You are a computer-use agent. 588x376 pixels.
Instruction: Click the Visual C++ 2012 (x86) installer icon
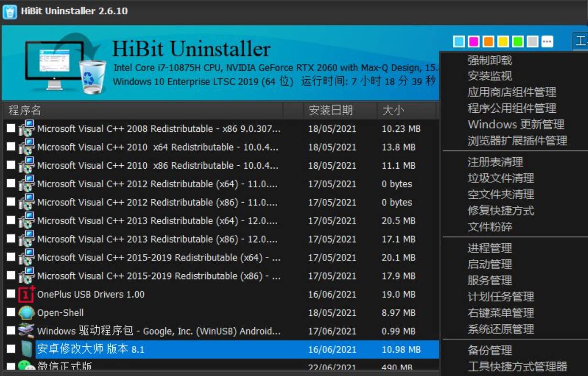click(x=26, y=202)
